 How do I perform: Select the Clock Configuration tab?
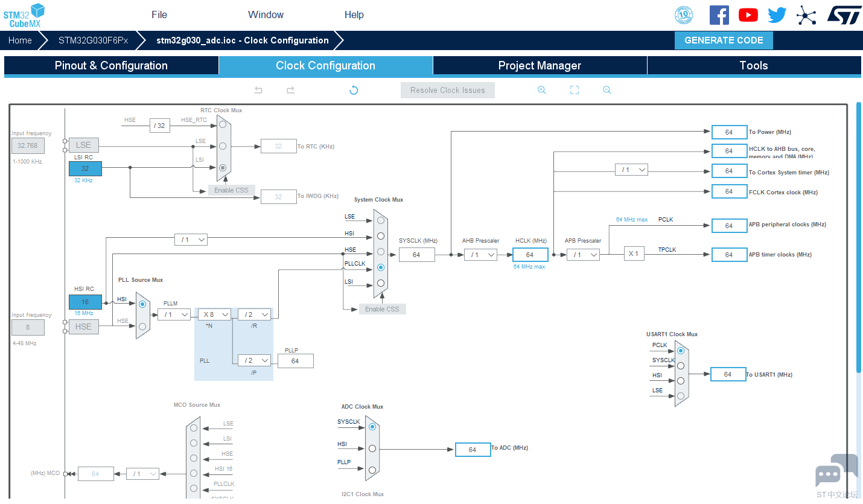[x=326, y=66]
